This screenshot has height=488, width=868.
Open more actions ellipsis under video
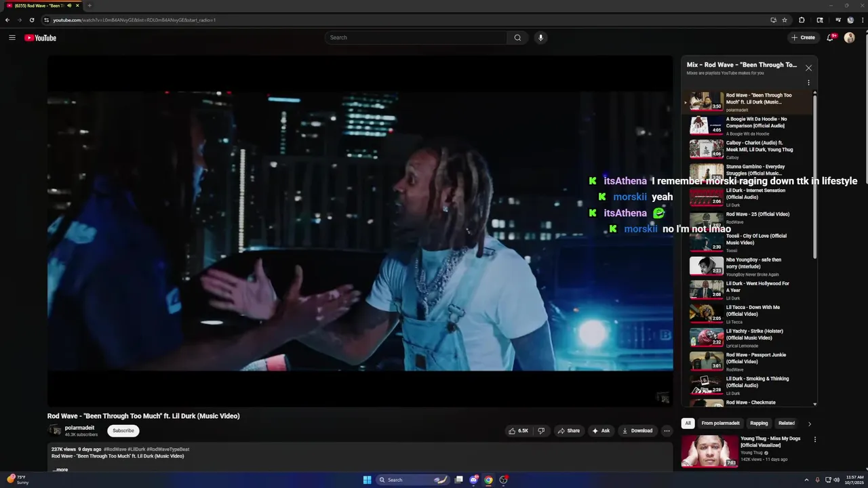(x=667, y=431)
